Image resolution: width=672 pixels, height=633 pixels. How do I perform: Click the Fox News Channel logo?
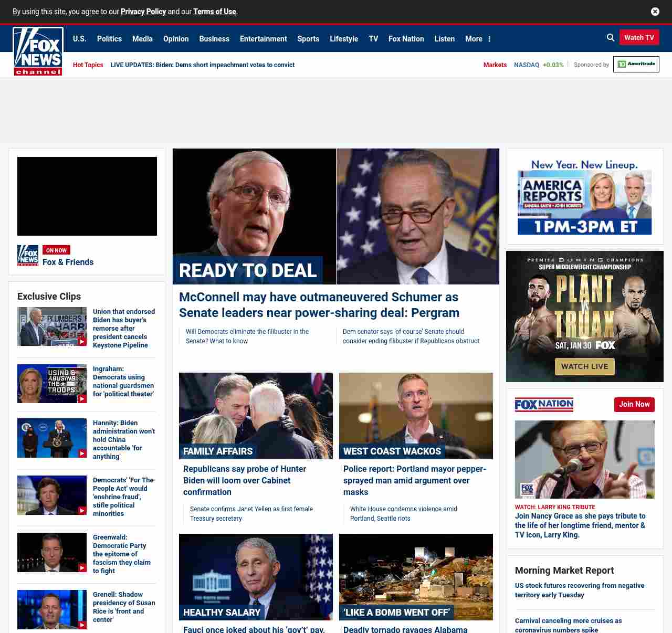click(x=38, y=51)
